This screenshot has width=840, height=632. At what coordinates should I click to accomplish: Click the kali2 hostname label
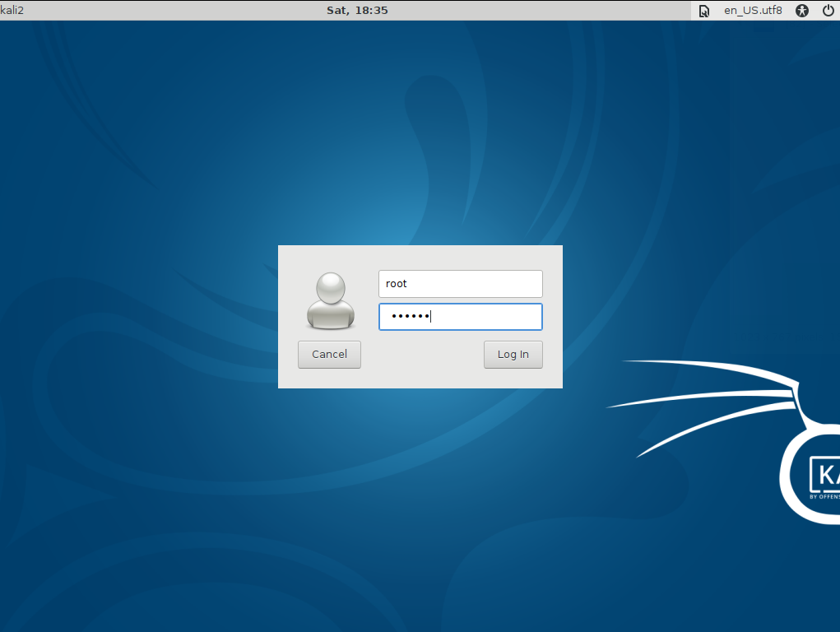click(x=12, y=10)
